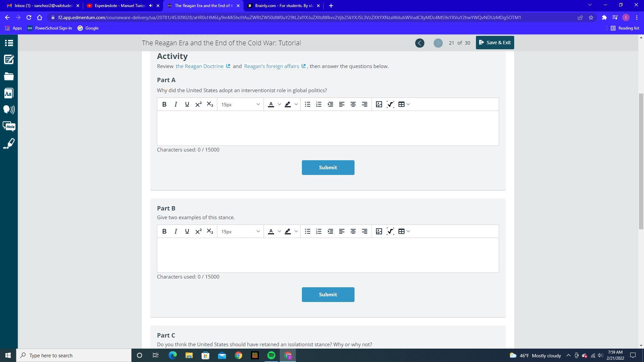Open the dictionary Aa tool
This screenshot has height=362, width=644.
9,93
